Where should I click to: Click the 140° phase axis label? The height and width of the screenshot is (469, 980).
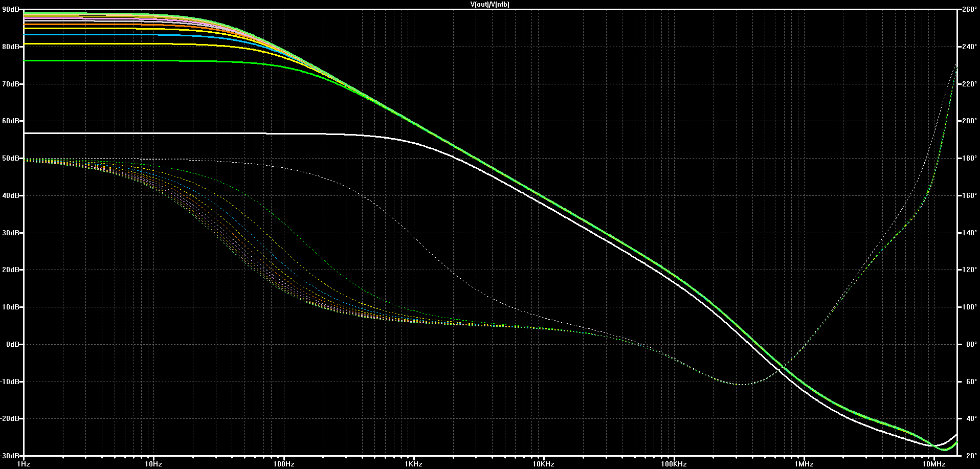(x=969, y=233)
